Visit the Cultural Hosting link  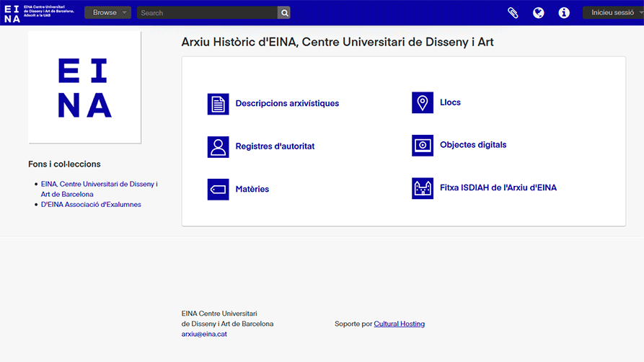pyautogui.click(x=400, y=324)
